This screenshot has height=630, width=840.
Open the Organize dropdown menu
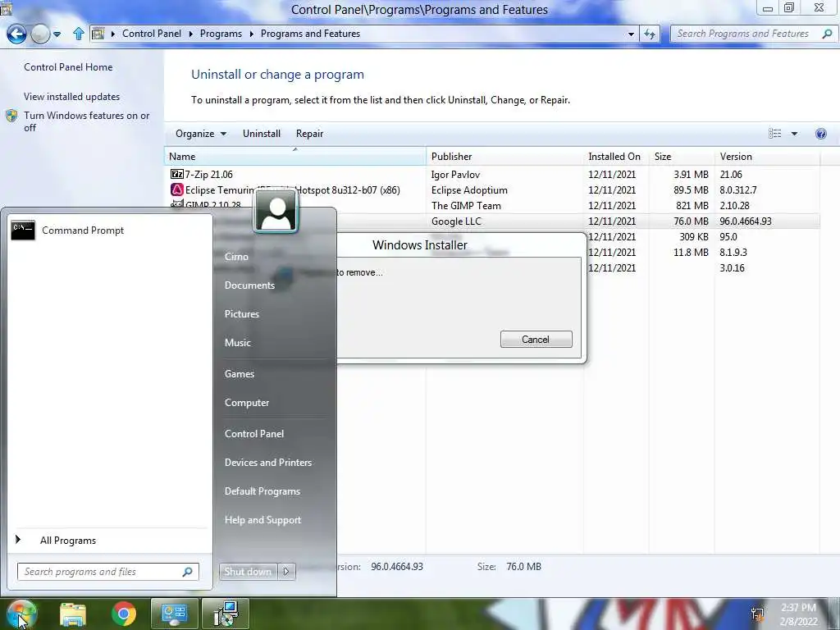[200, 134]
